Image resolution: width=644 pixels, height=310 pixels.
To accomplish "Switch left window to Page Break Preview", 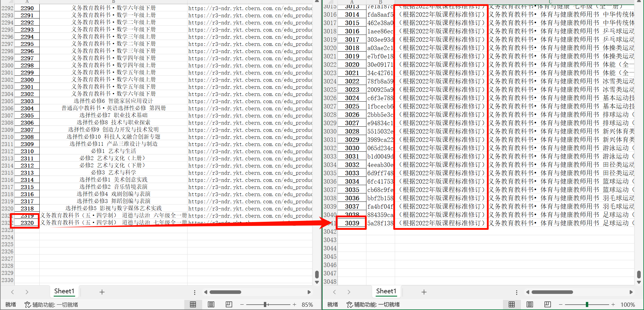I will (229, 304).
